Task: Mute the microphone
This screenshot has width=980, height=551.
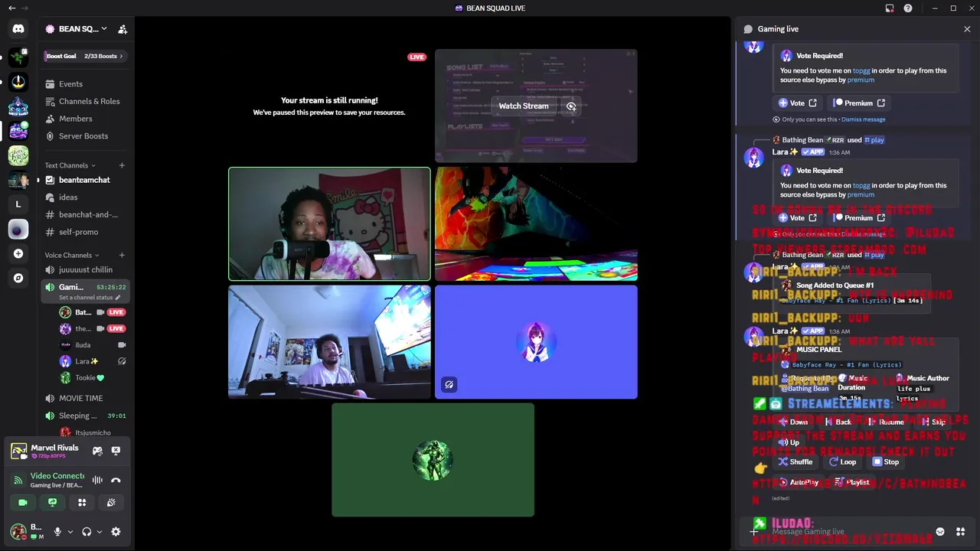Action: tap(57, 532)
